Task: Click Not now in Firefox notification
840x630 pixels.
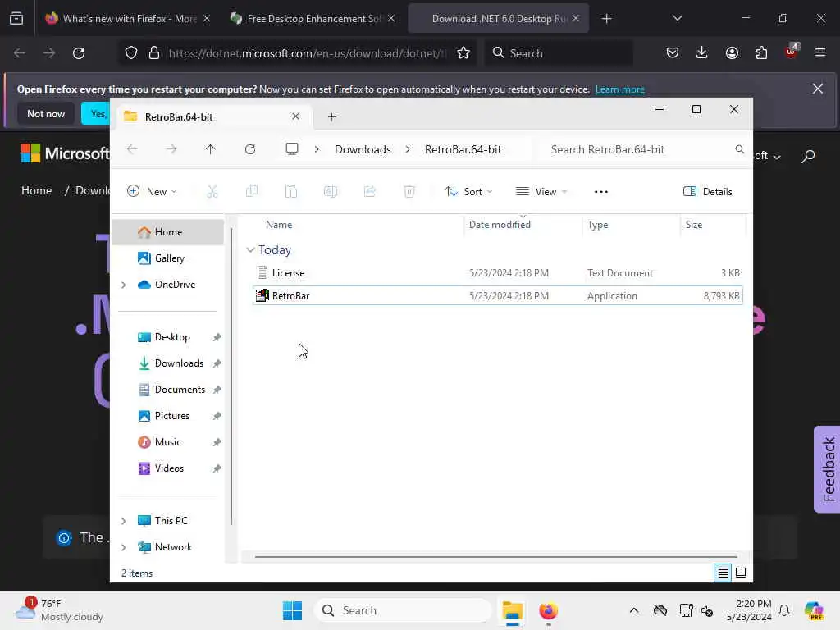Action: click(46, 113)
